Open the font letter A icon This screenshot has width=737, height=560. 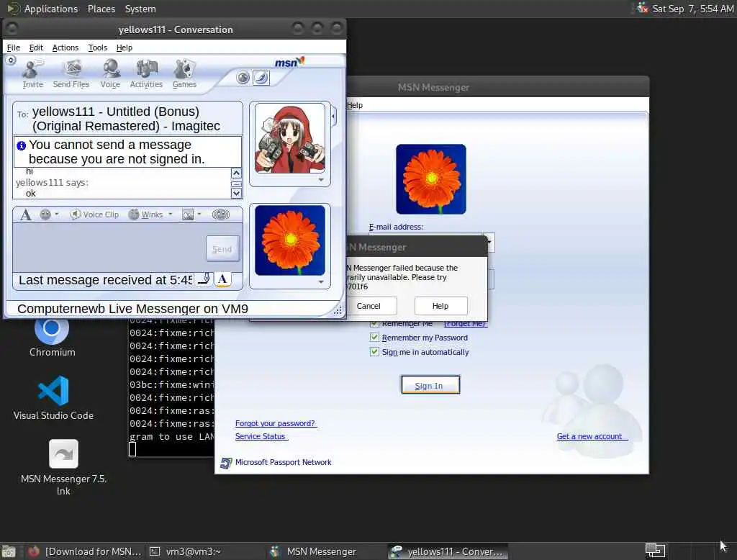pyautogui.click(x=26, y=215)
